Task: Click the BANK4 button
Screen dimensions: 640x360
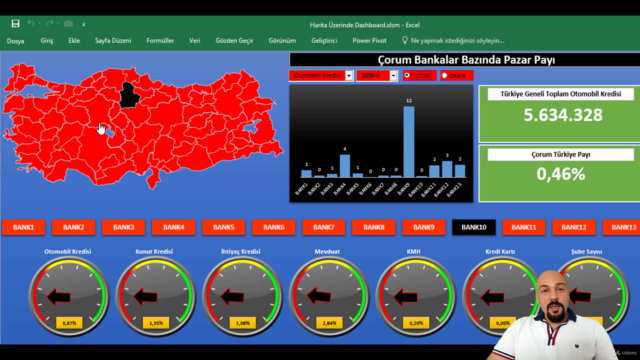Action: [173, 227]
